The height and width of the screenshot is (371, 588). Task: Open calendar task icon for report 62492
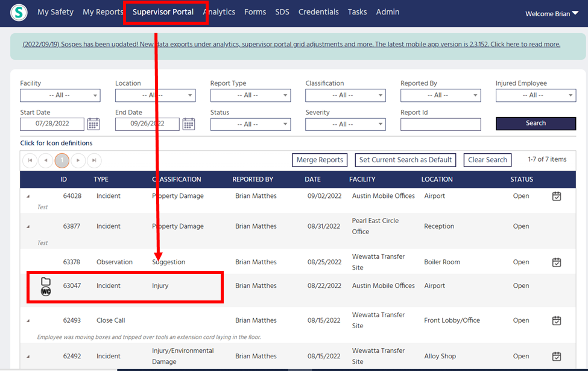point(557,357)
